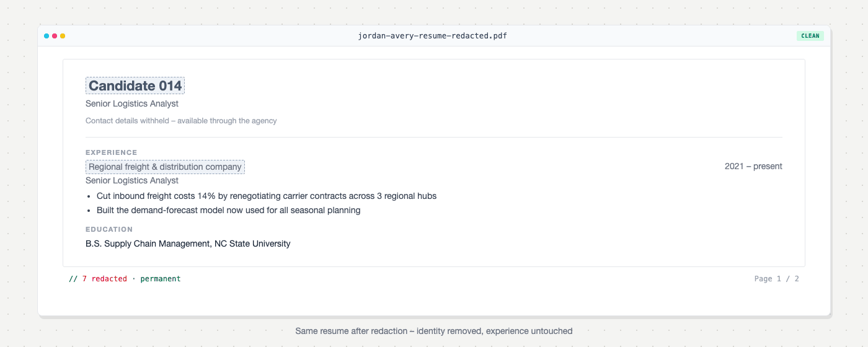This screenshot has height=347, width=868.
Task: Select the file title jordan-avery-resume-redacted.pdf
Action: pyautogui.click(x=432, y=36)
